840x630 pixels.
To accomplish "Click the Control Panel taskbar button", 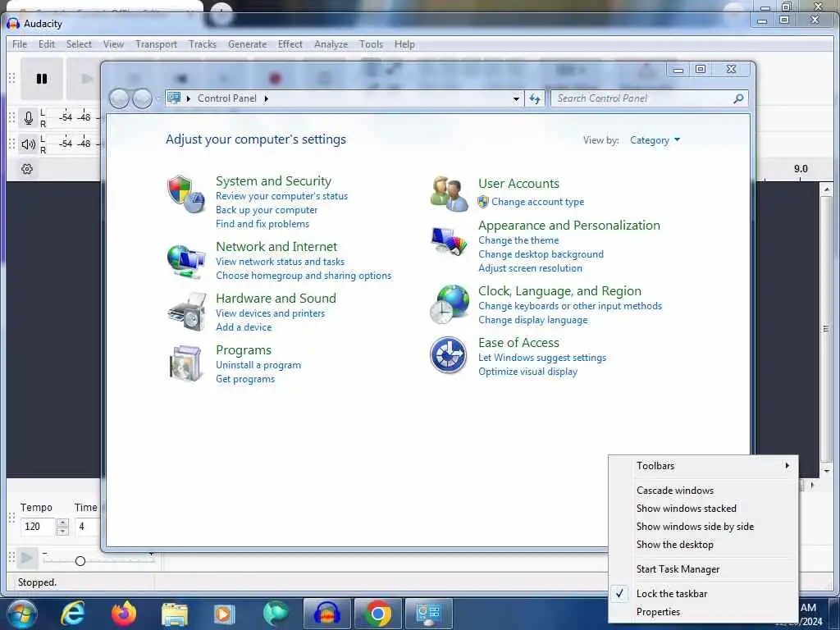I will [428, 614].
